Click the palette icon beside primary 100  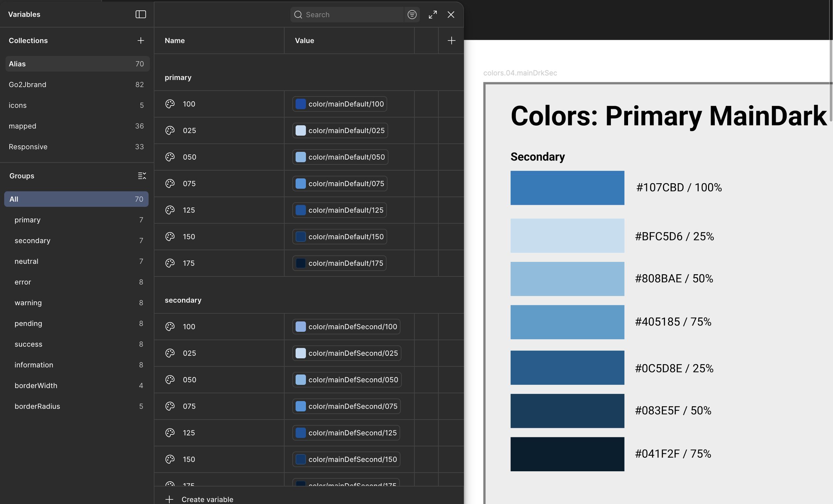pyautogui.click(x=170, y=104)
